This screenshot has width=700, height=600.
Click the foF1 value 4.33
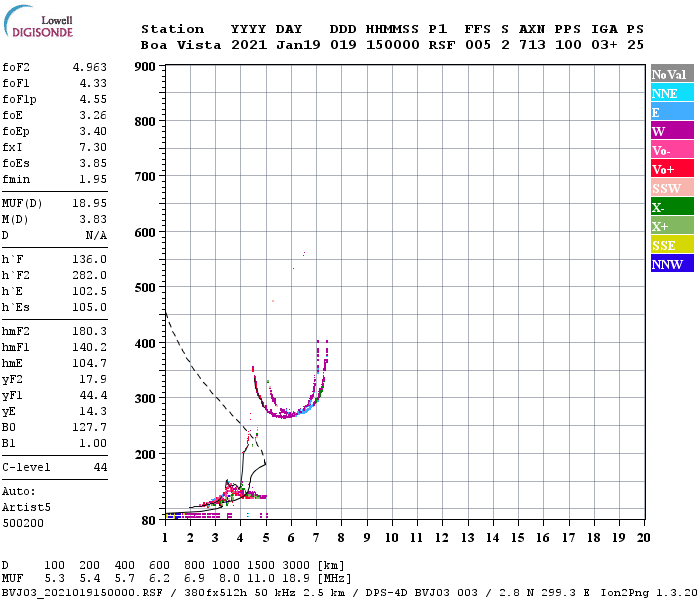93,83
